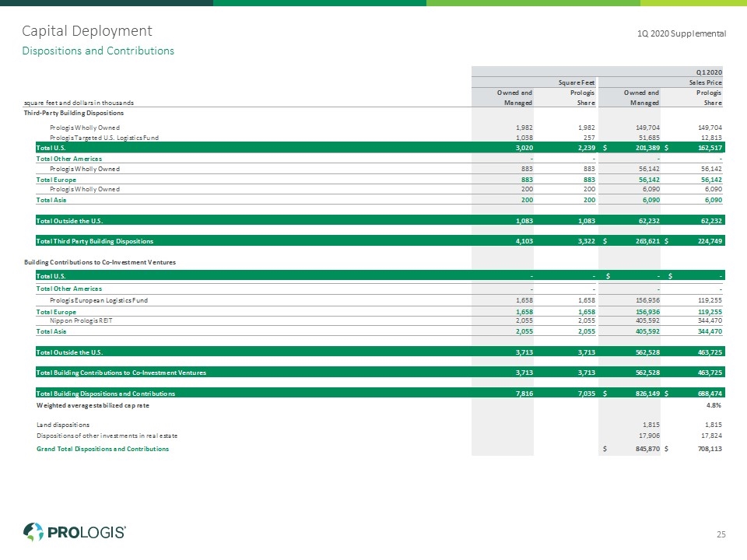
Task: Select the 162,517 total U.S. Prologis share
Action: 710,148
